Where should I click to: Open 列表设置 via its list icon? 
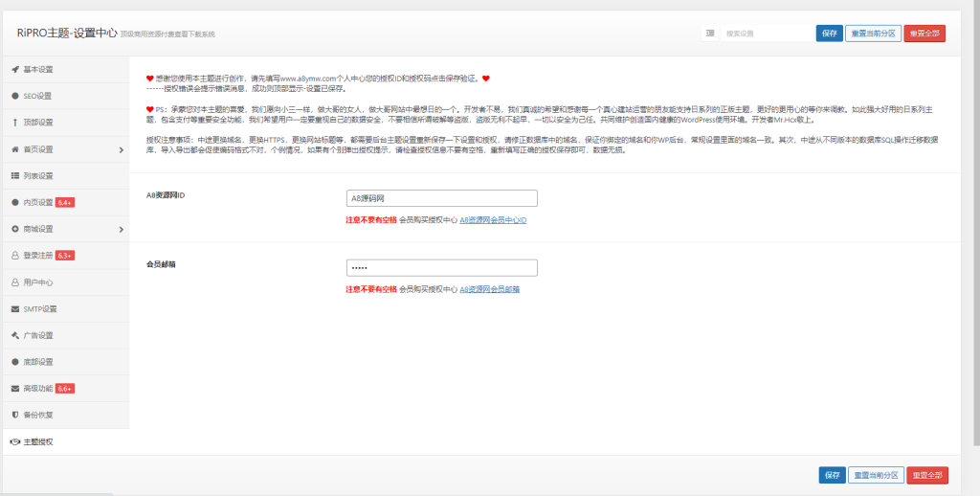coord(15,176)
